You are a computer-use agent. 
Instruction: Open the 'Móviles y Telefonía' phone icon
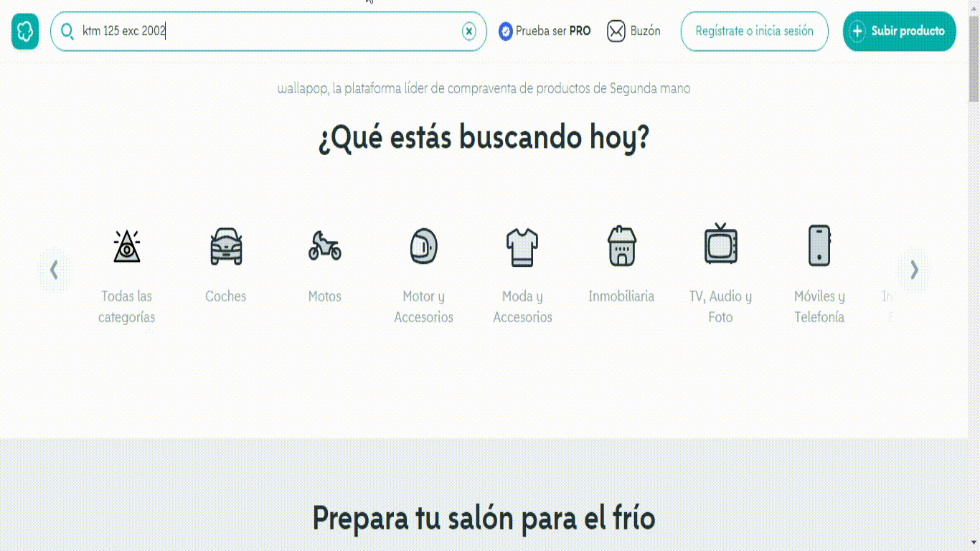click(x=819, y=246)
